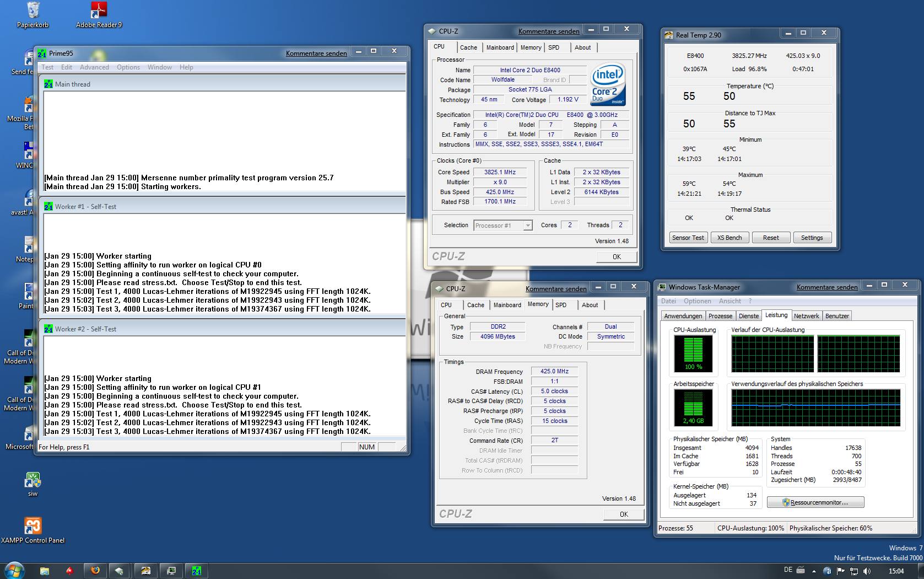Screen dimensions: 924x579
Task: Click Firefox icon in the taskbar
Action: click(95, 571)
